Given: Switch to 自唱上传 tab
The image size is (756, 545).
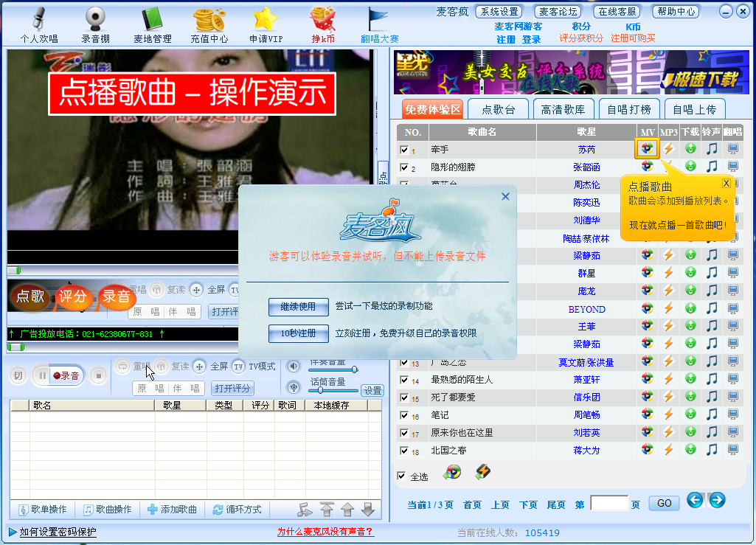Looking at the screenshot, I should (x=694, y=109).
